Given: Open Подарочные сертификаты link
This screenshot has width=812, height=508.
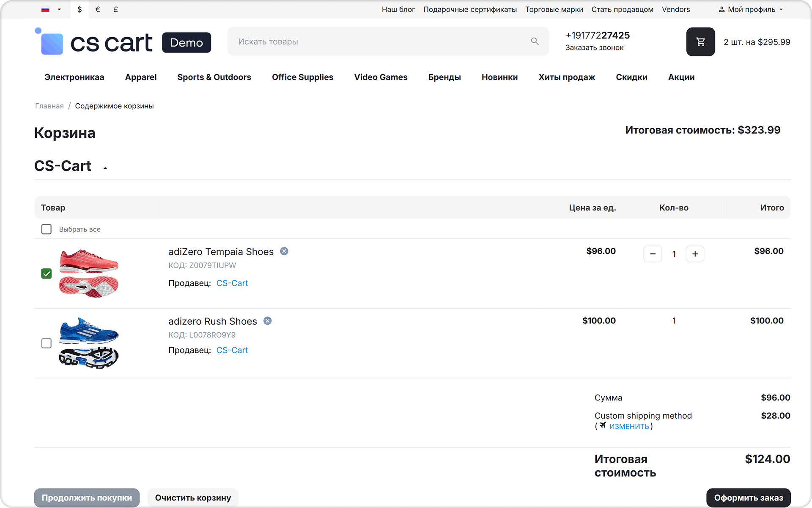Looking at the screenshot, I should (470, 9).
